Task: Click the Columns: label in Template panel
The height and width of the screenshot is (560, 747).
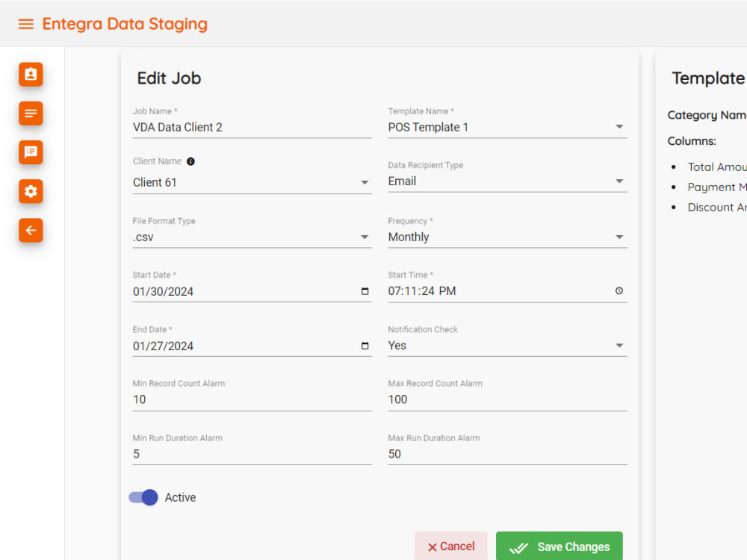Action: 692,141
